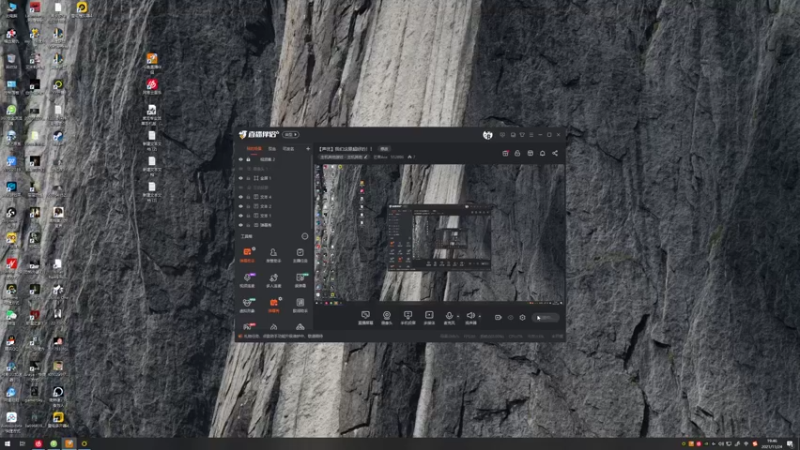Toggle eye visibility on the 文本 2 source row
The height and width of the screenshot is (450, 800).
241,206
